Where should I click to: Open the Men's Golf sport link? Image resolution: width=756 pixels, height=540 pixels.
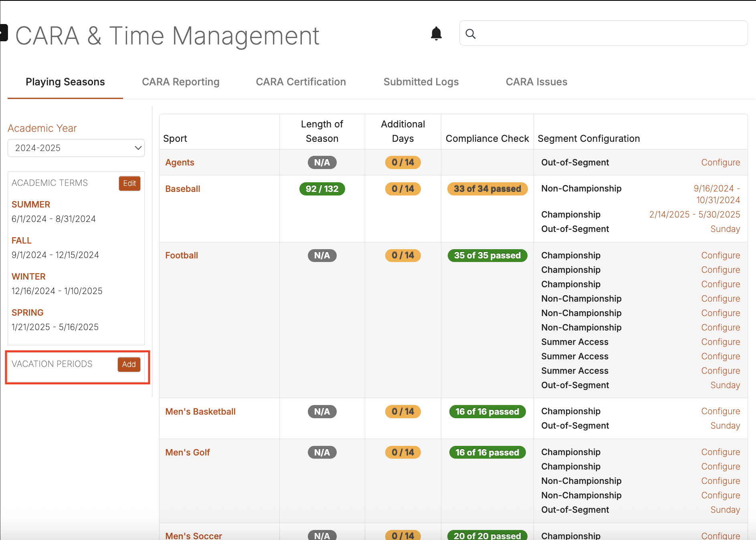click(x=188, y=453)
